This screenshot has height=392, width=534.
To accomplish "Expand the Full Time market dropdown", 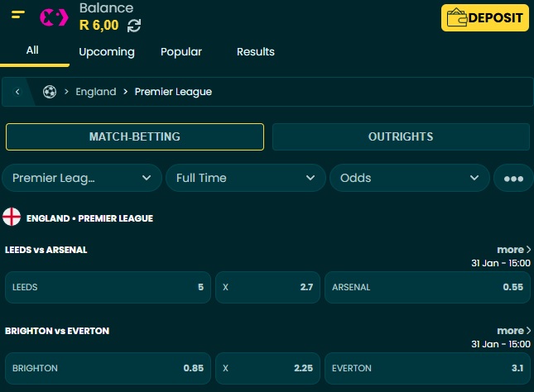I will 245,178.
